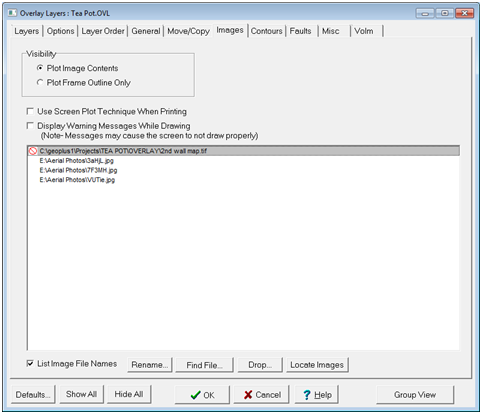
Task: Select Plot Frame Outline Only option
Action: click(40, 82)
